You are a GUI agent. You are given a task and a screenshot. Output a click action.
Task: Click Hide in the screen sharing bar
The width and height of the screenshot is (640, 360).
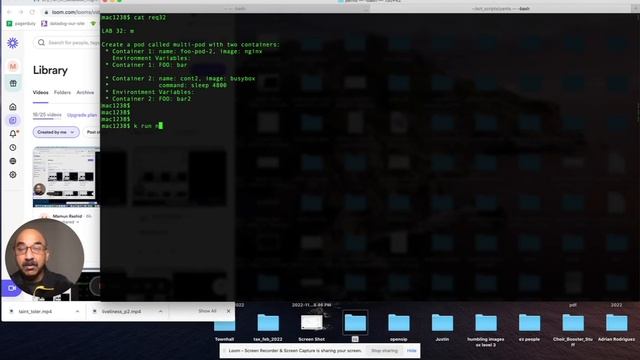coord(411,351)
